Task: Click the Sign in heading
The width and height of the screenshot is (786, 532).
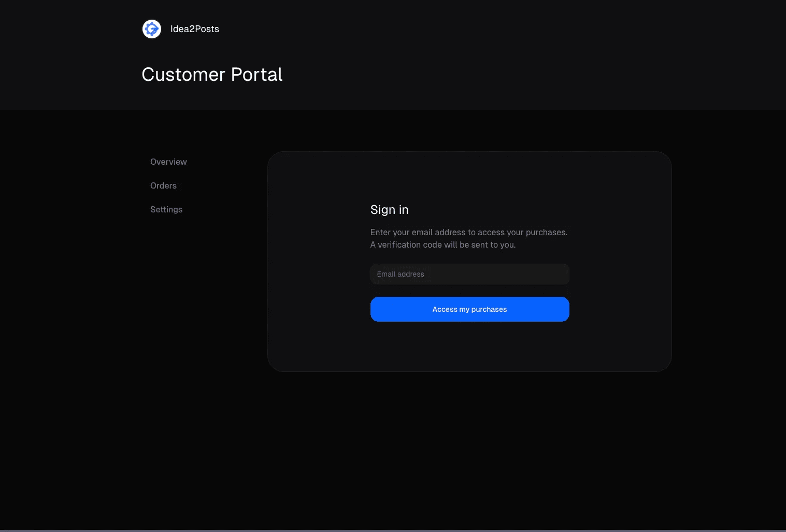Action: pos(389,210)
